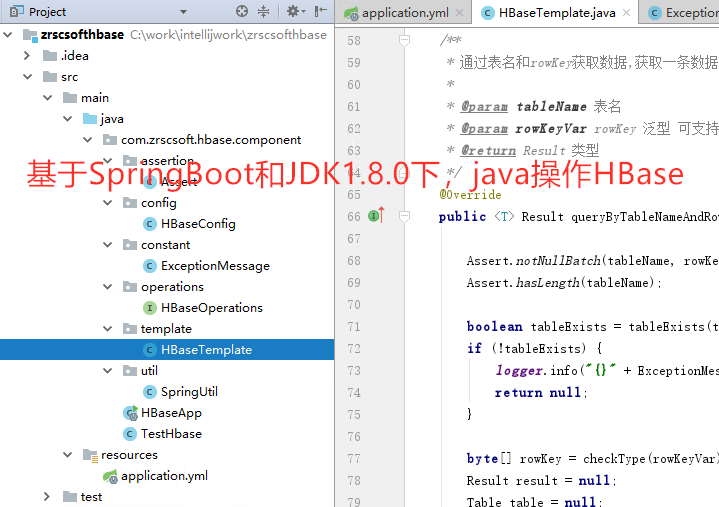Close the application.yml tab
The width and height of the screenshot is (719, 507).
pos(459,13)
